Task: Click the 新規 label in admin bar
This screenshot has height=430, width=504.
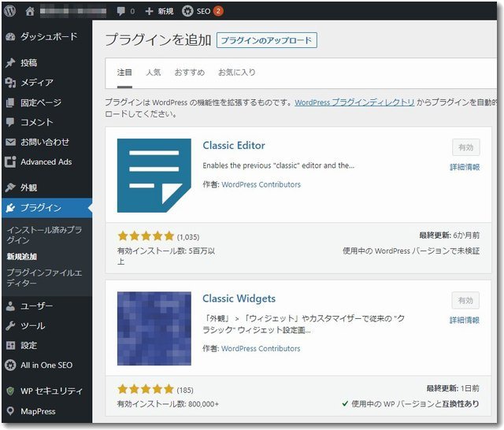Action: 165,11
